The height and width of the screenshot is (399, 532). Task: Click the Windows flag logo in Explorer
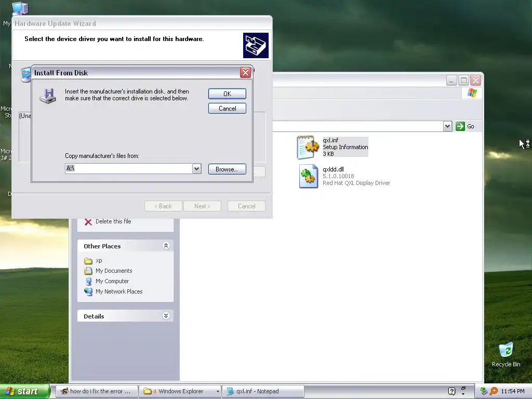[x=472, y=93]
